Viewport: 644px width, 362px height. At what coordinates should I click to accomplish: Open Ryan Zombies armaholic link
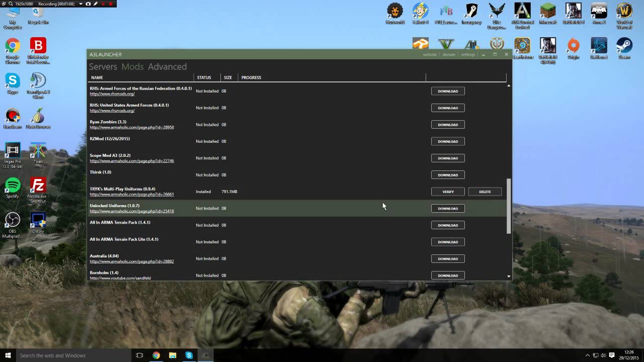(132, 127)
